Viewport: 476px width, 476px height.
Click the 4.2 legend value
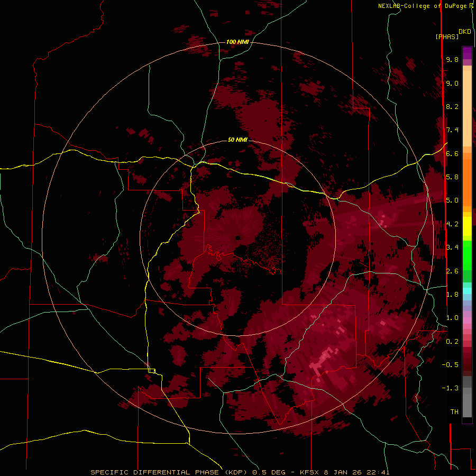coord(452,224)
